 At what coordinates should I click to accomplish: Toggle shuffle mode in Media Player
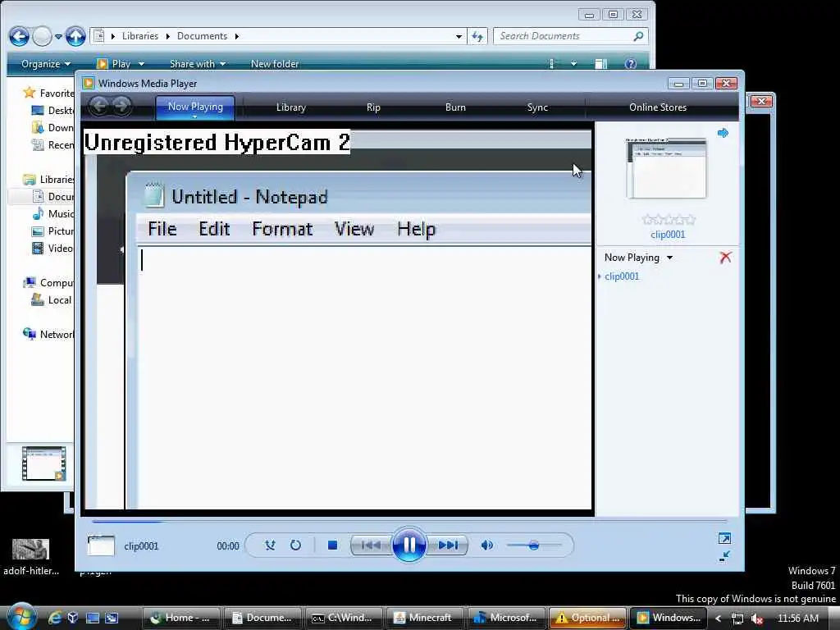pyautogui.click(x=270, y=546)
